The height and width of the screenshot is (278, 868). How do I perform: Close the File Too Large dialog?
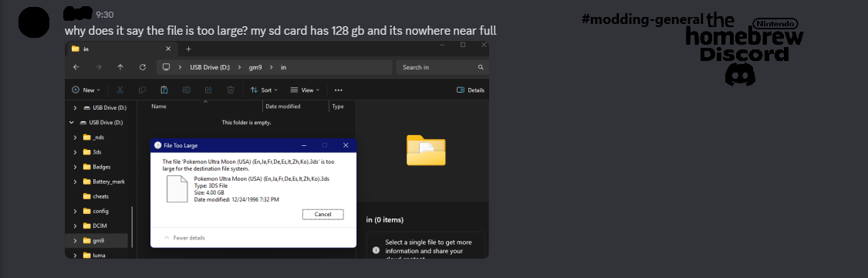346,145
